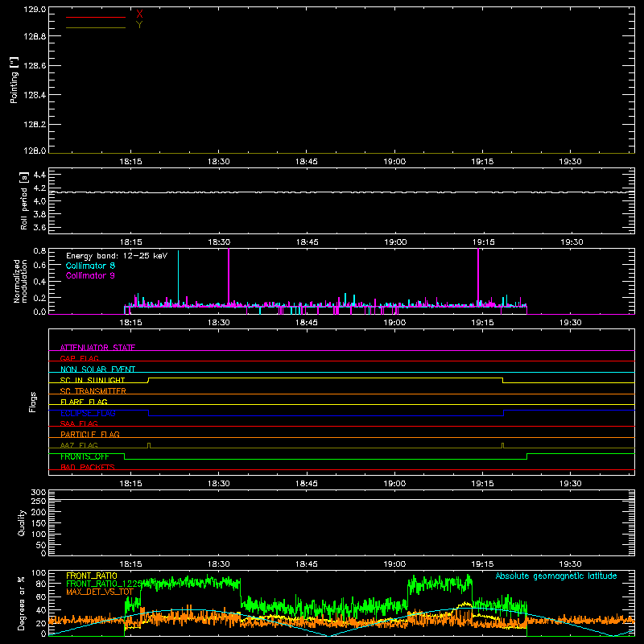
Task: Click the 150 quality tick label
Action: 38,523
